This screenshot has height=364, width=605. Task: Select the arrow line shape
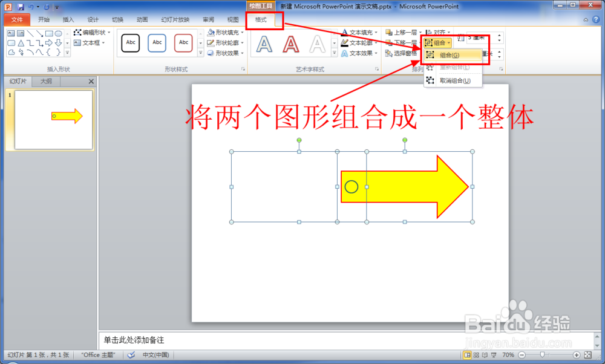pyautogui.click(x=39, y=33)
